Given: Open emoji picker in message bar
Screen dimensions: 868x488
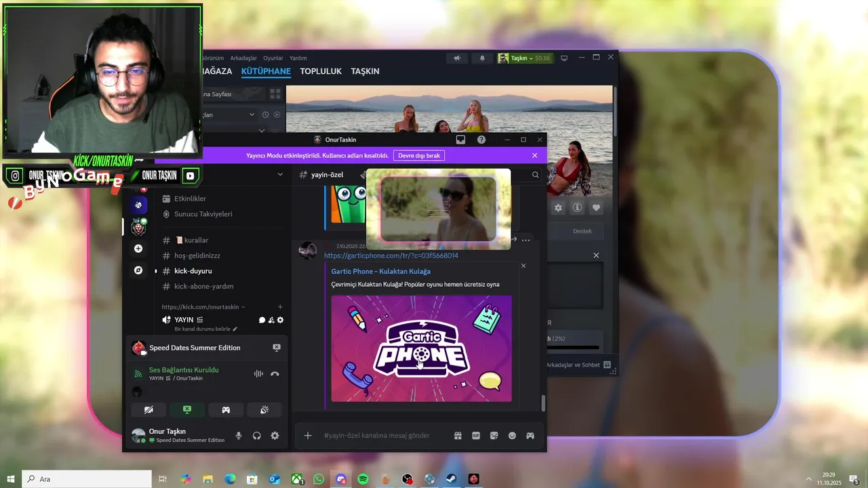Looking at the screenshot, I should pyautogui.click(x=512, y=436).
